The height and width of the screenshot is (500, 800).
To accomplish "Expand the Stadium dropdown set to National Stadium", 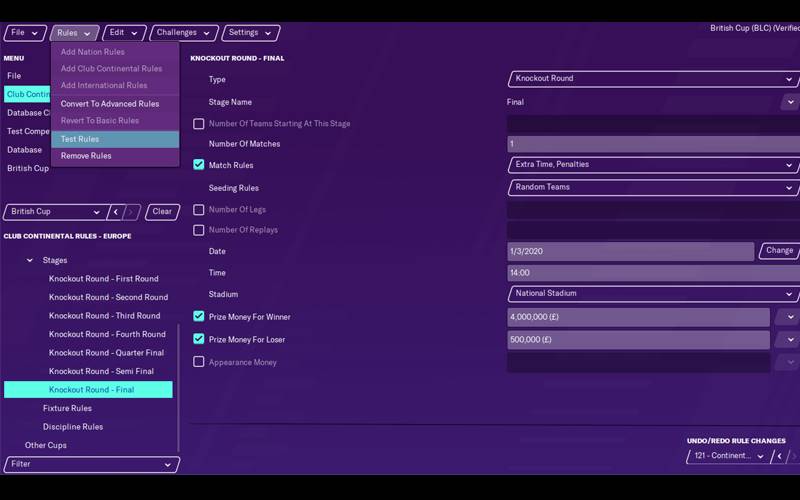I will pyautogui.click(x=653, y=294).
